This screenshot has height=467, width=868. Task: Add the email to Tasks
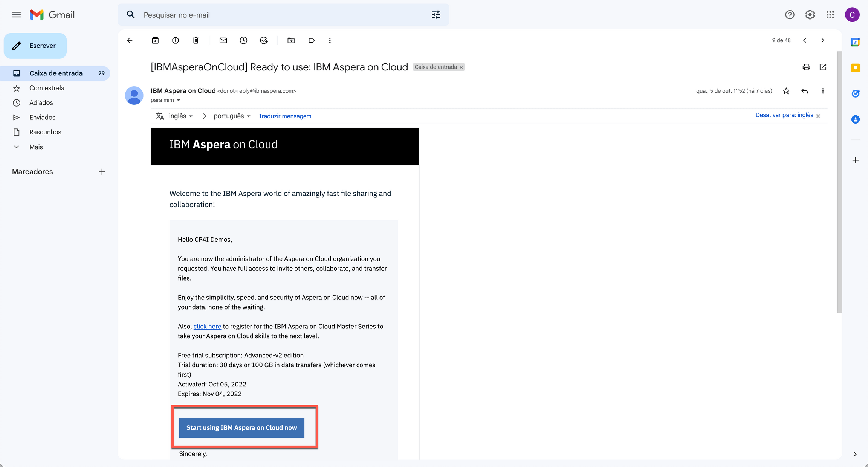[264, 40]
